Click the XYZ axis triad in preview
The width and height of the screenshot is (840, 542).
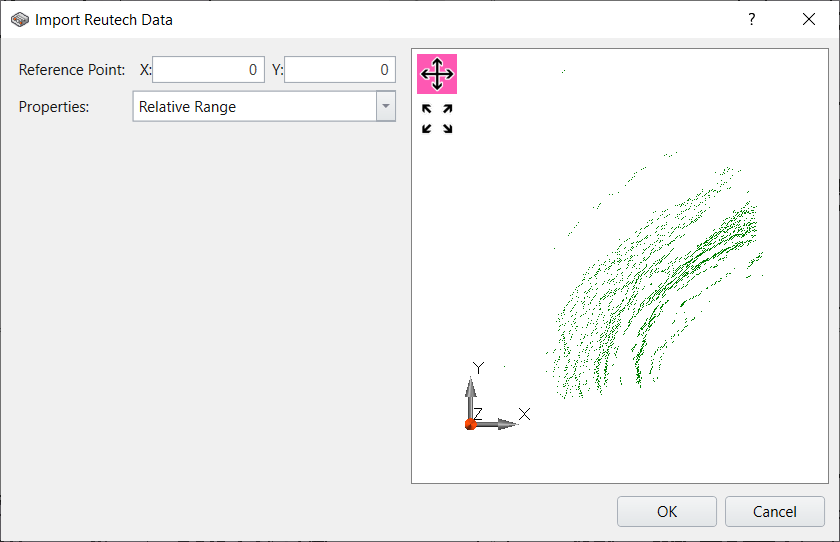[x=497, y=396]
